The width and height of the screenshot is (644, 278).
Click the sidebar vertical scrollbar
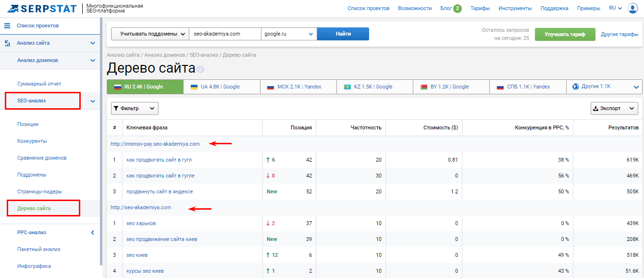pyautogui.click(x=101, y=142)
